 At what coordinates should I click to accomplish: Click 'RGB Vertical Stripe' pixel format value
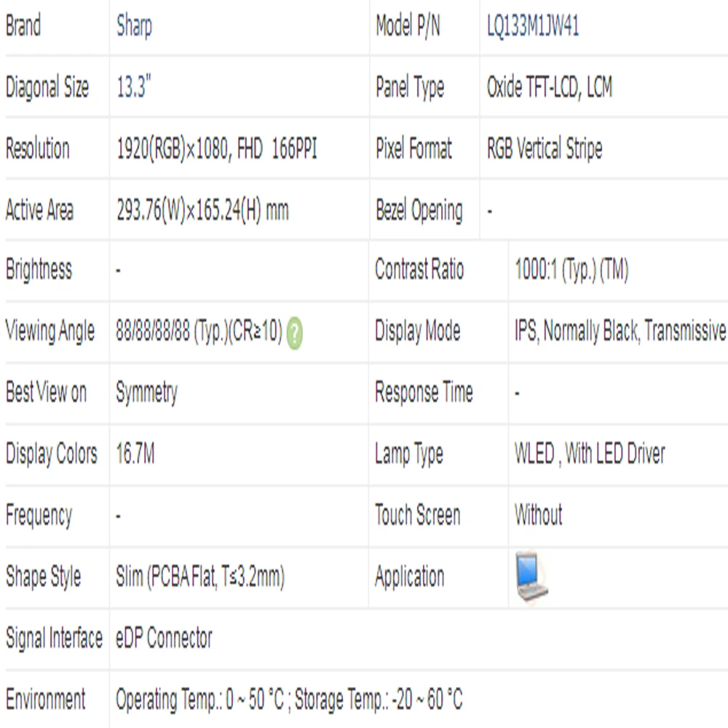(x=544, y=149)
